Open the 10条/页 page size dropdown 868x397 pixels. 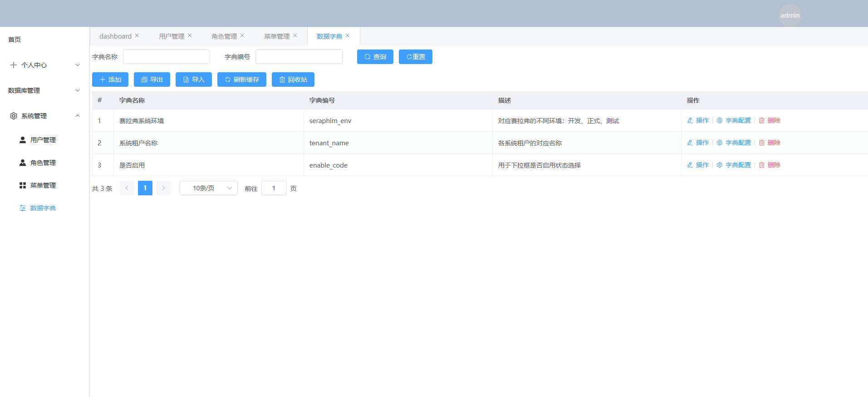pos(209,188)
